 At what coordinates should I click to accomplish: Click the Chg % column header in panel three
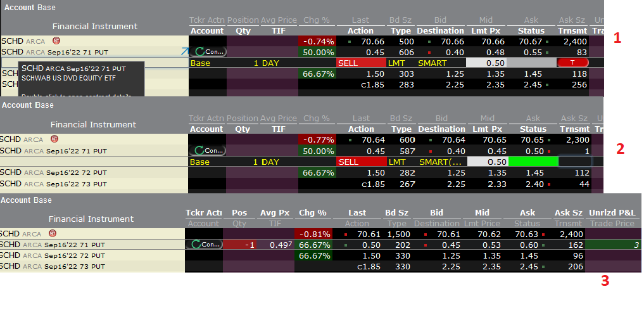click(x=313, y=212)
